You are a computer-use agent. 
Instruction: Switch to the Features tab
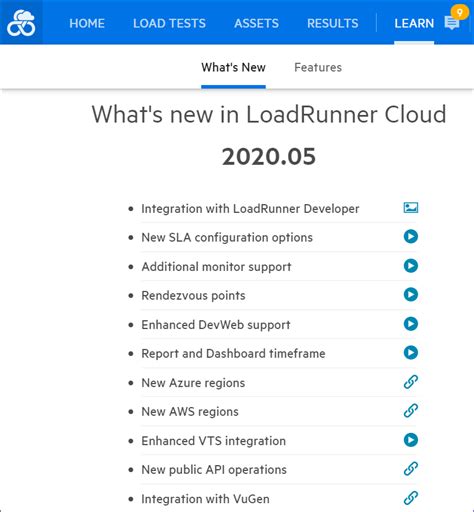(x=318, y=68)
